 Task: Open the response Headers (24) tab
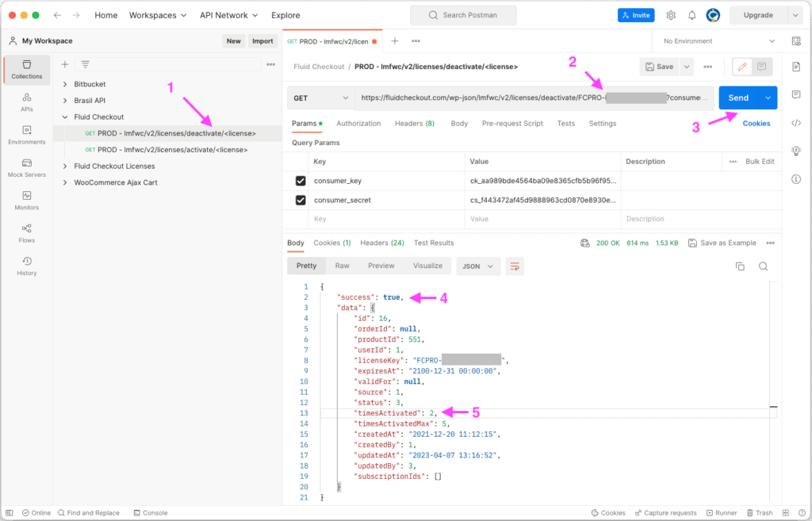click(x=382, y=243)
